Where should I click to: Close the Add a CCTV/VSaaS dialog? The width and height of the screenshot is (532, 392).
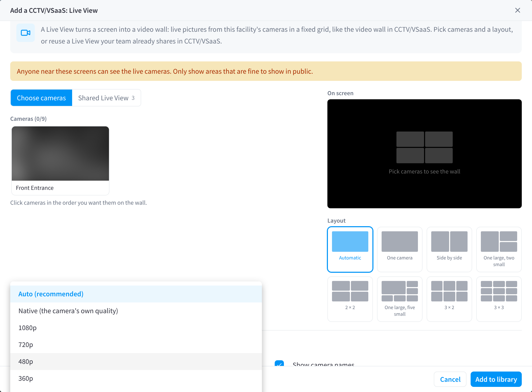click(518, 10)
